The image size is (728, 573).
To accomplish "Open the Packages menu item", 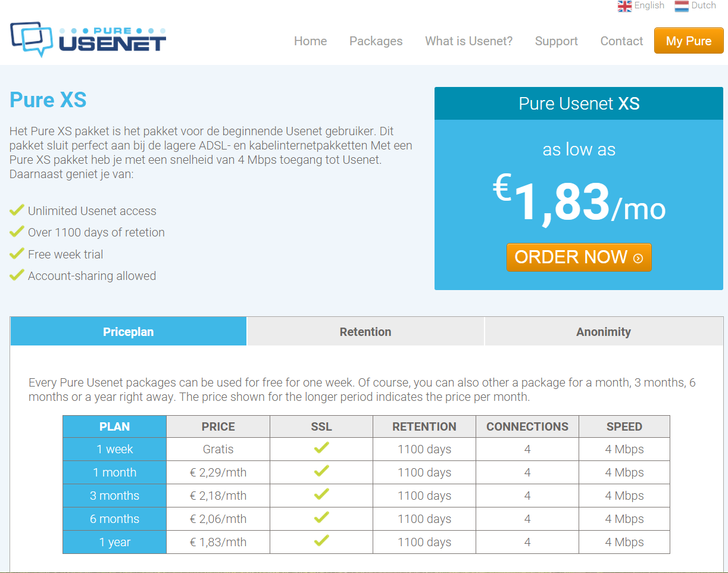I will point(376,41).
